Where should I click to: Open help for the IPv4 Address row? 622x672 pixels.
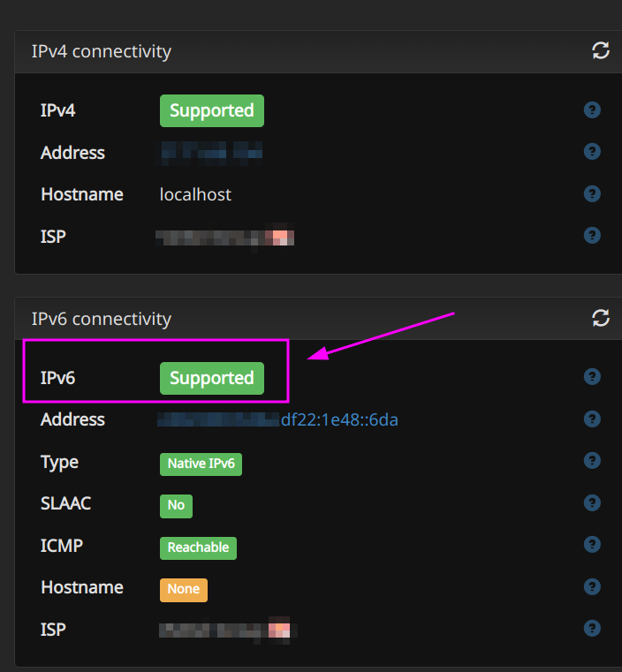click(593, 152)
